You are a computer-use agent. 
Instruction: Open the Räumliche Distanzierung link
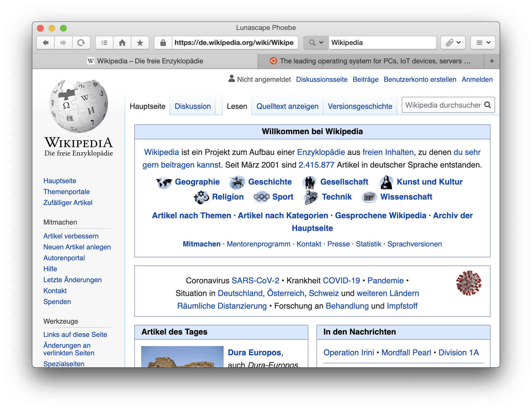click(x=222, y=306)
